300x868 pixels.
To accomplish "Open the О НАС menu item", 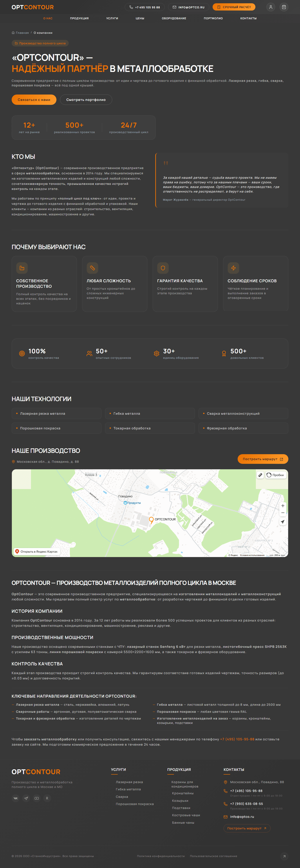I will point(48,19).
